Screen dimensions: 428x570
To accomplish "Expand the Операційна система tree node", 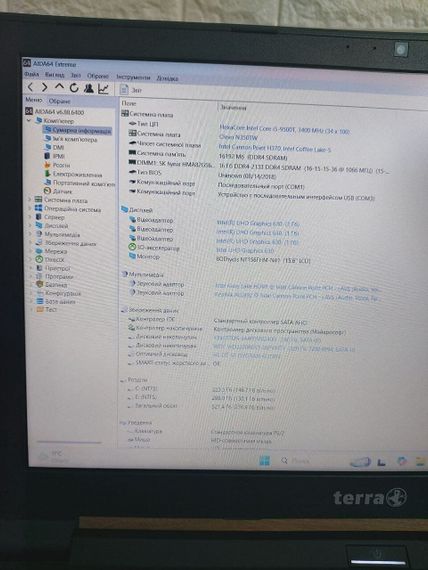I will pyautogui.click(x=30, y=208).
